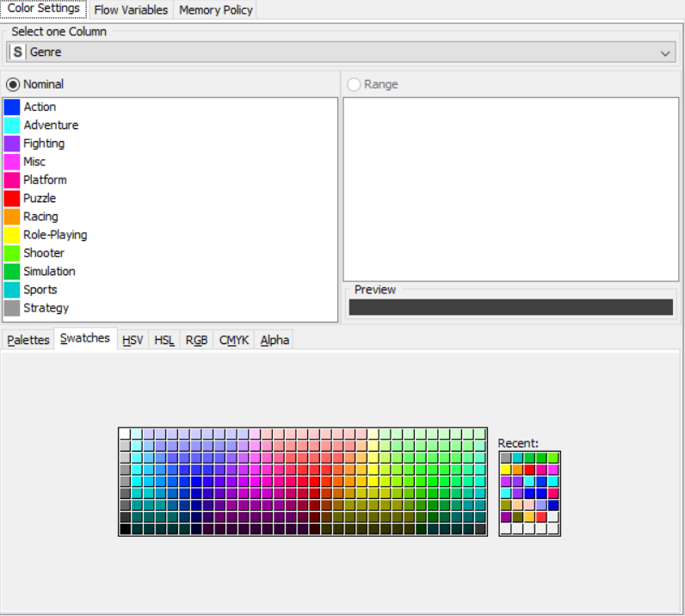The height and width of the screenshot is (616, 685).
Task: Click the purple color box beside Fighting
Action: [12, 144]
